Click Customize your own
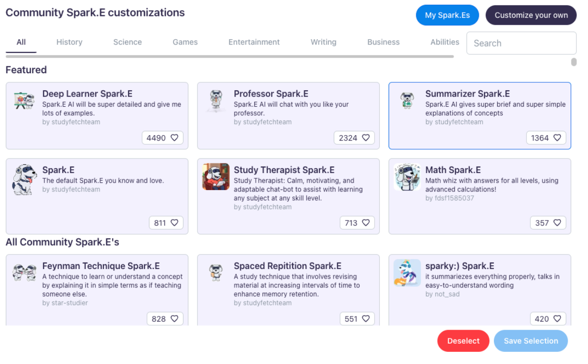Screen dimensions: 588x364 point(531,15)
